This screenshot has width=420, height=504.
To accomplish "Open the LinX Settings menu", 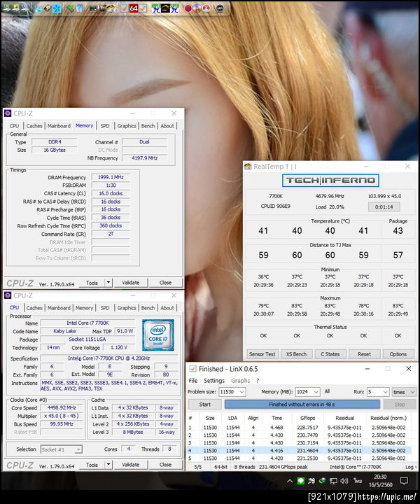I will (x=214, y=381).
